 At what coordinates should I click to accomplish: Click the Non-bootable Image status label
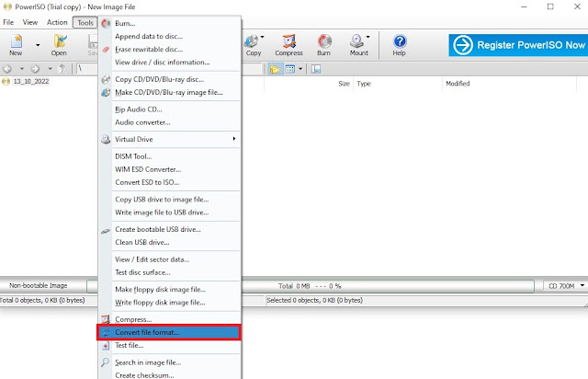pyautogui.click(x=39, y=286)
